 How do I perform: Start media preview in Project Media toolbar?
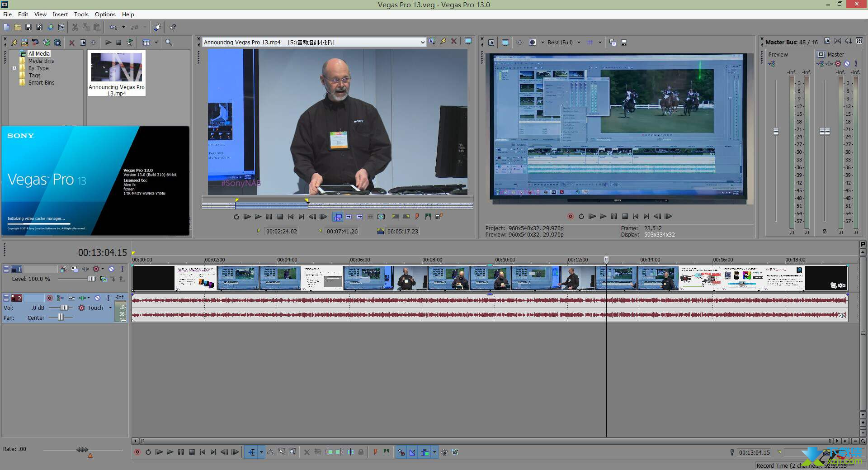click(108, 43)
